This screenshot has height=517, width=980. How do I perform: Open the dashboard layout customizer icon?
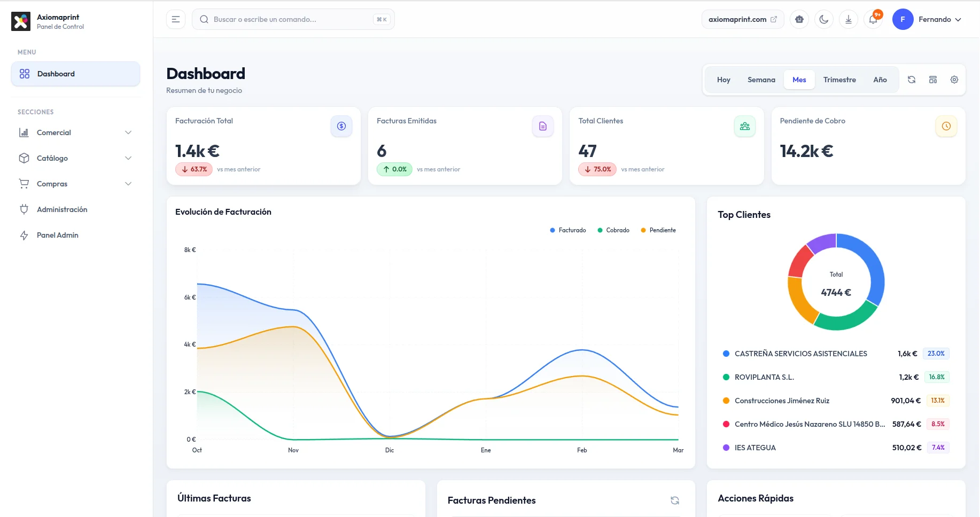pyautogui.click(x=933, y=79)
